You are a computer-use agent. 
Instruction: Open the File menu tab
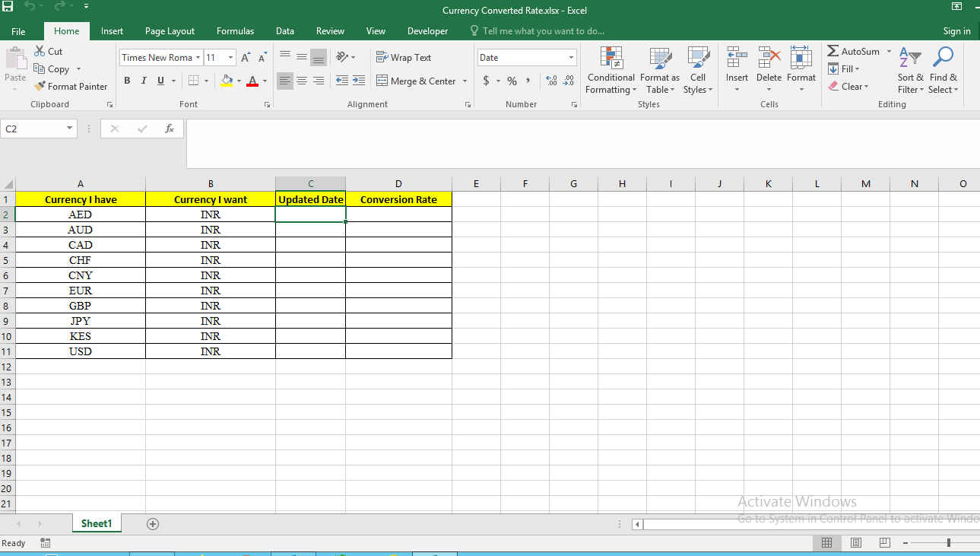(18, 31)
